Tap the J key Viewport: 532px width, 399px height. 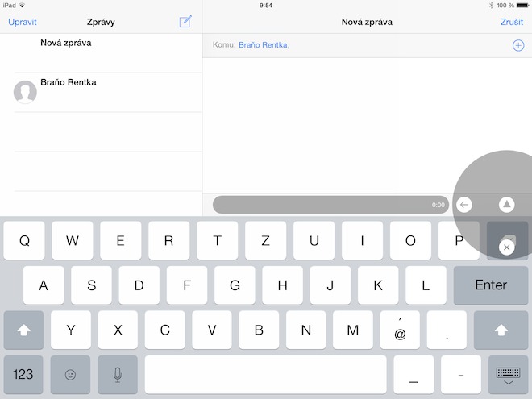click(330, 285)
